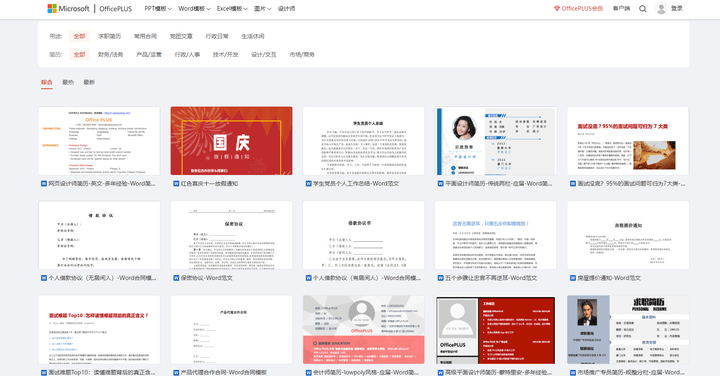Expand the Excel模板 dropdown menu

tap(232, 9)
